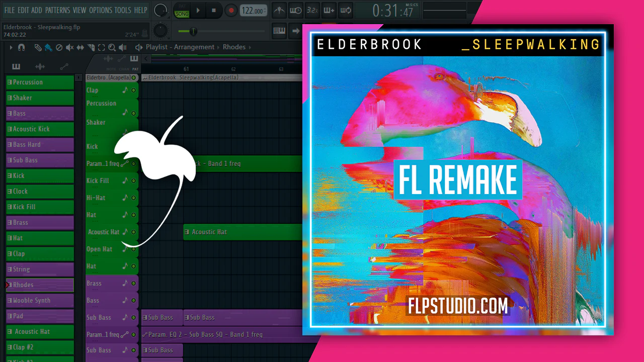Mute the Acoustic Hat track
Viewport: 644px width, 362px height.
[133, 232]
